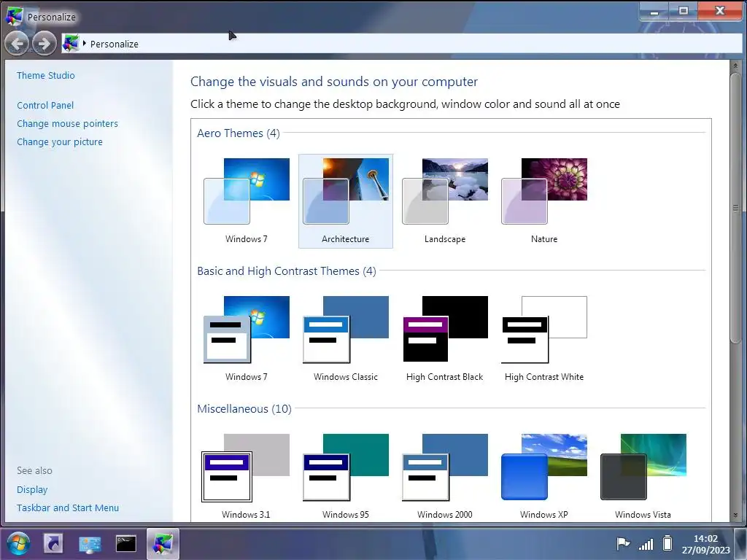Apply the Windows 3.1 theme
747x560 pixels.
point(247,475)
